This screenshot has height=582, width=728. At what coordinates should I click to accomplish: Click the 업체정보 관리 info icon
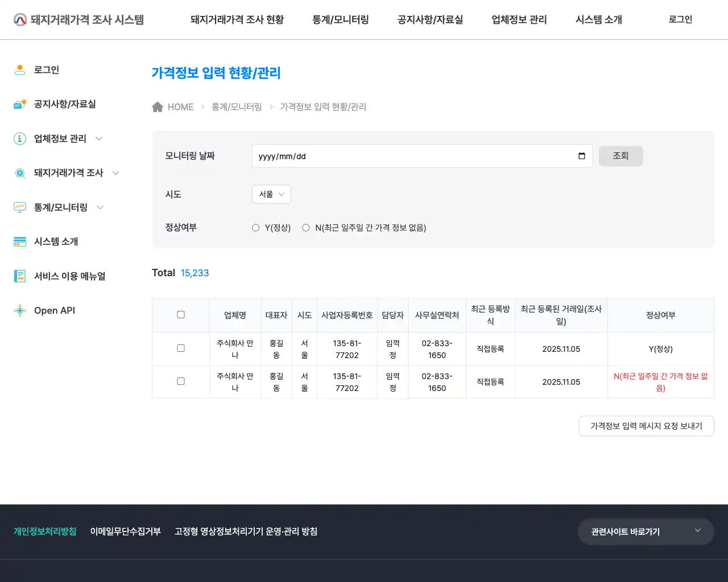coord(20,138)
